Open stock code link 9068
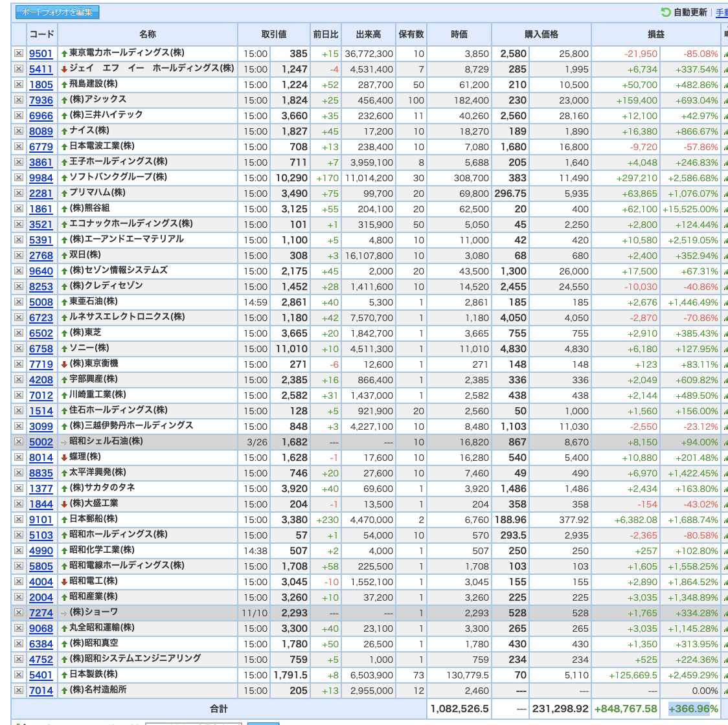 click(x=41, y=629)
